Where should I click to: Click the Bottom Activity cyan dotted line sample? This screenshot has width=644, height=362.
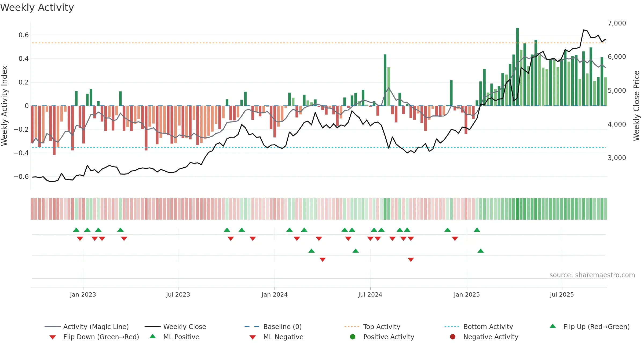click(452, 327)
